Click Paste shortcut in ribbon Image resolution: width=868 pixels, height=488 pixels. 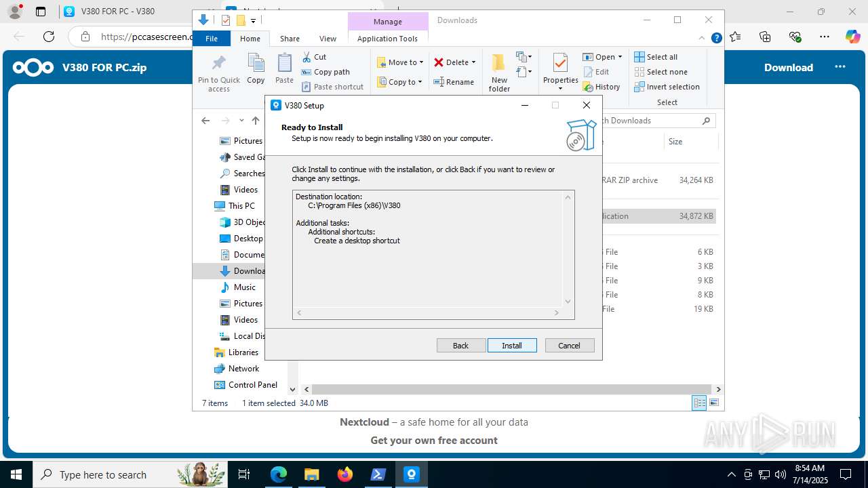point(332,87)
